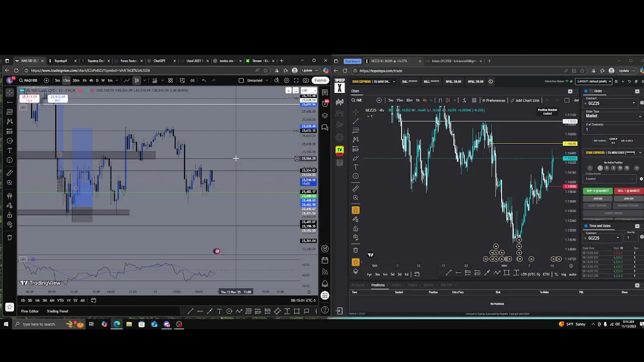Viewport: 644px width, 362px height.
Task: Open the Fib retracement tools in TradingView
Action: [10, 112]
